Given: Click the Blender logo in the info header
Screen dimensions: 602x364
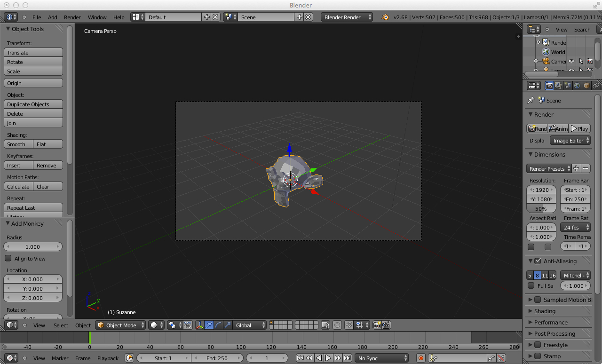Looking at the screenshot, I should click(x=385, y=17).
